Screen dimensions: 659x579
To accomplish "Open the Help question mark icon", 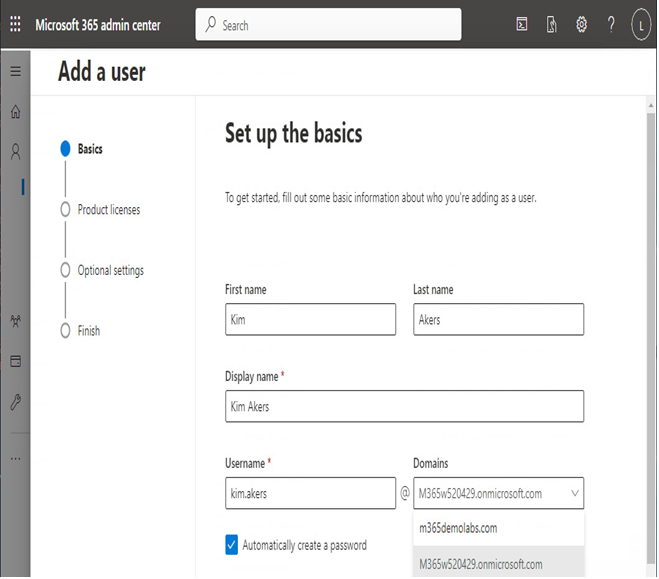I will pos(612,24).
